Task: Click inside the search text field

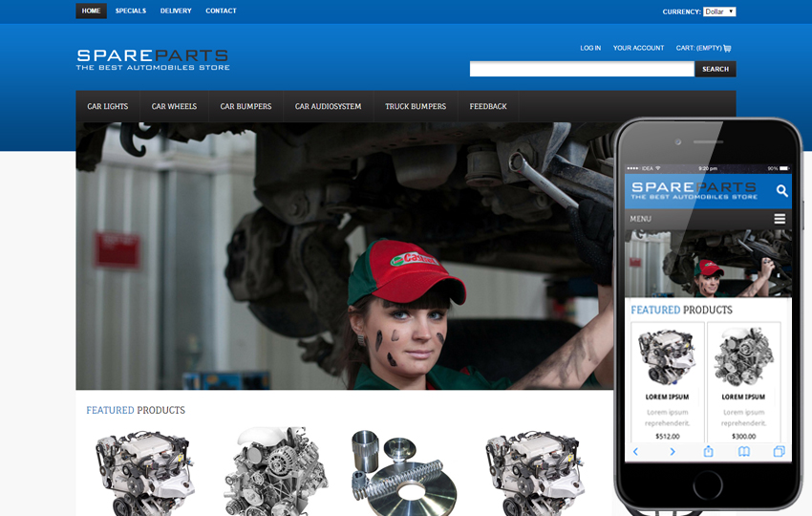Action: point(581,69)
